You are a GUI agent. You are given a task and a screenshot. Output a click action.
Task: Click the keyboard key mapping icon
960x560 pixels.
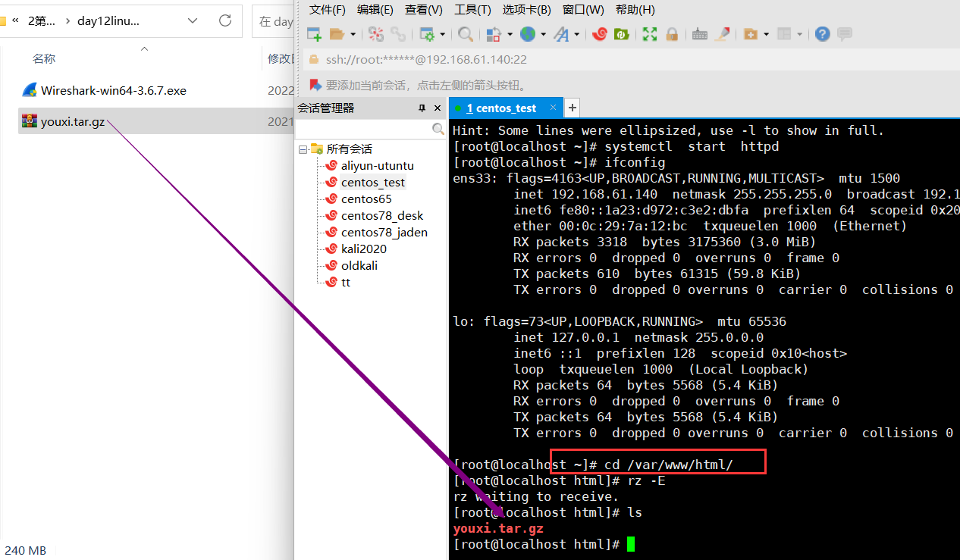click(x=700, y=34)
